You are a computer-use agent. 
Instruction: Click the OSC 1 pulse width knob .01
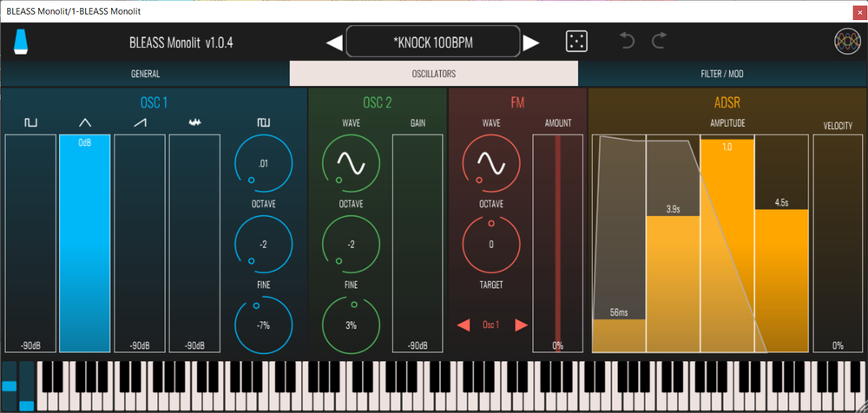(x=264, y=163)
